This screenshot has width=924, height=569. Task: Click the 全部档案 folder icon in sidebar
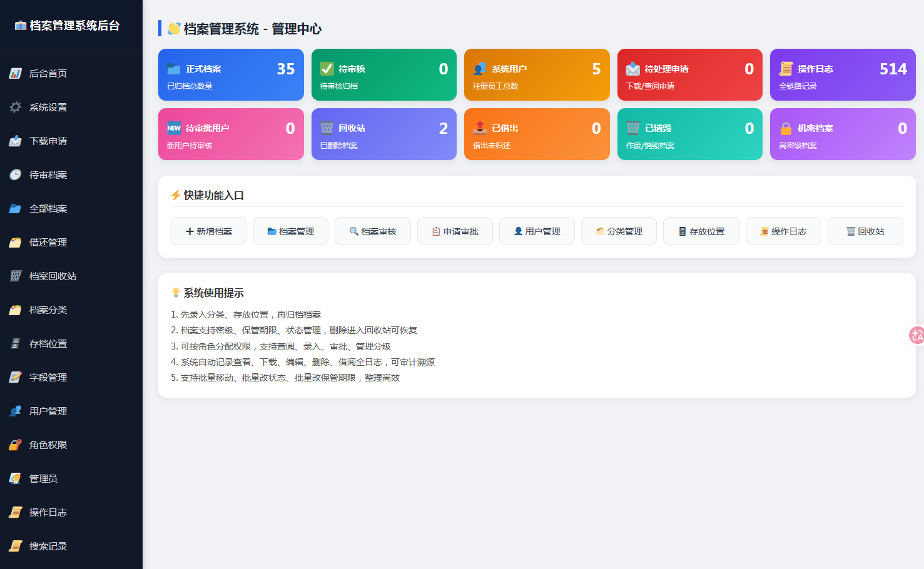coord(16,208)
